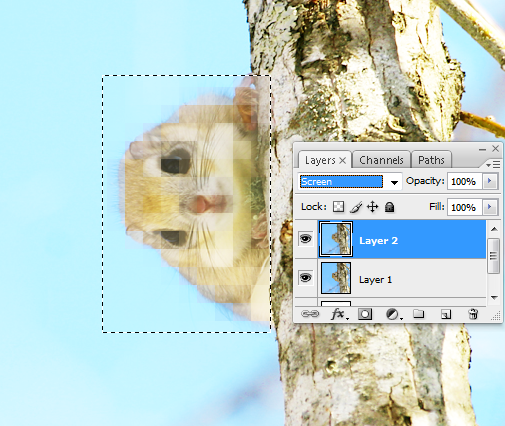The image size is (505, 426).
Task: Open the Opacity slider arrow
Action: (490, 181)
